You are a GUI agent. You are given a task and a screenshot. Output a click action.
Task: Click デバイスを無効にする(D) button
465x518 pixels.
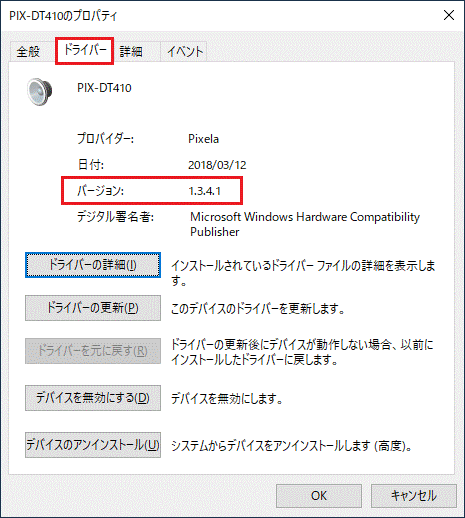coord(93,398)
